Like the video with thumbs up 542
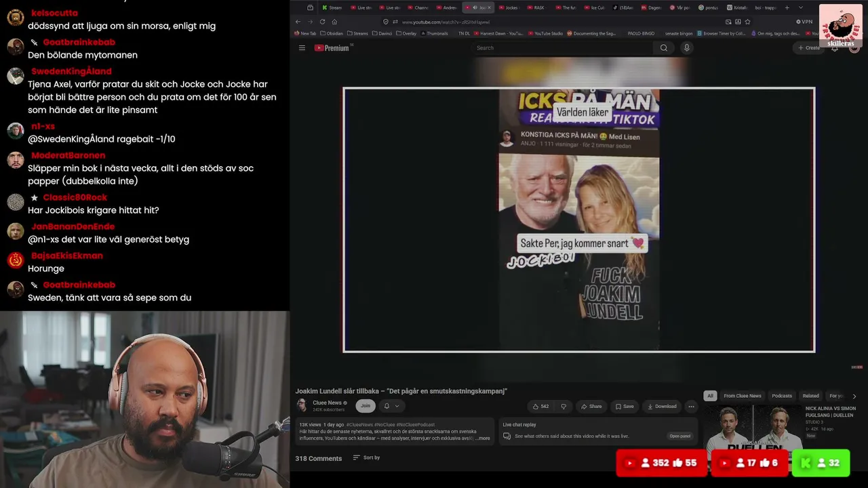 (540, 407)
